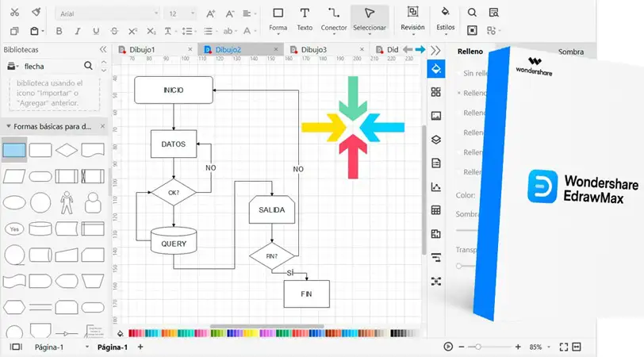Open the line spacing dropdown
Image resolution: width=644 pixels, height=357 pixels.
coord(189,31)
